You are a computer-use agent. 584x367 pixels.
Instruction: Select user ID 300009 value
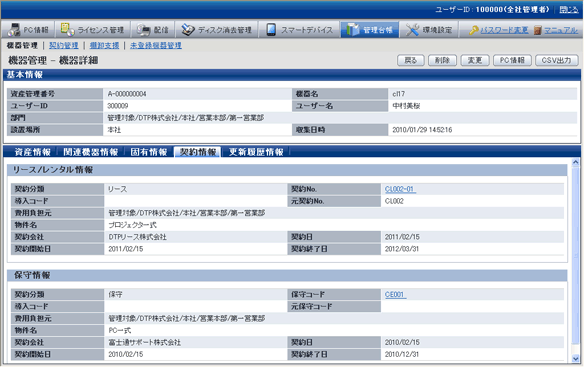tap(118, 106)
